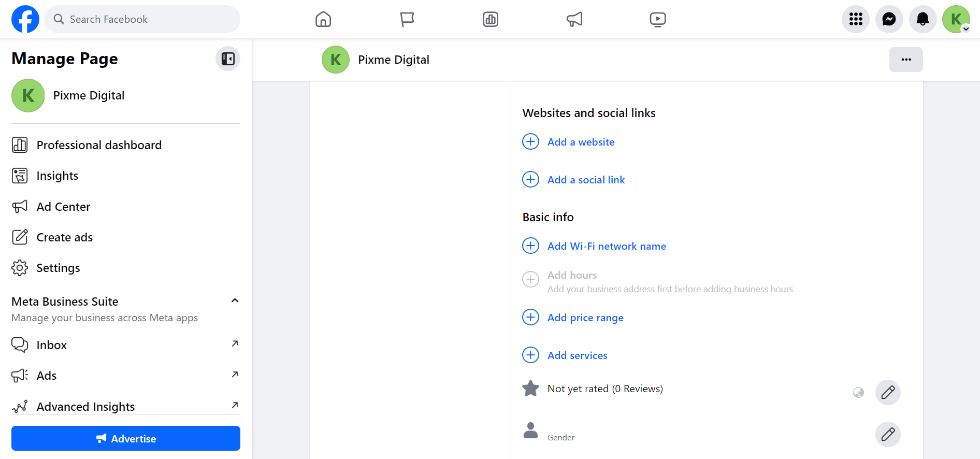Open the three-dot page options menu
The image size is (980, 459).
(906, 60)
